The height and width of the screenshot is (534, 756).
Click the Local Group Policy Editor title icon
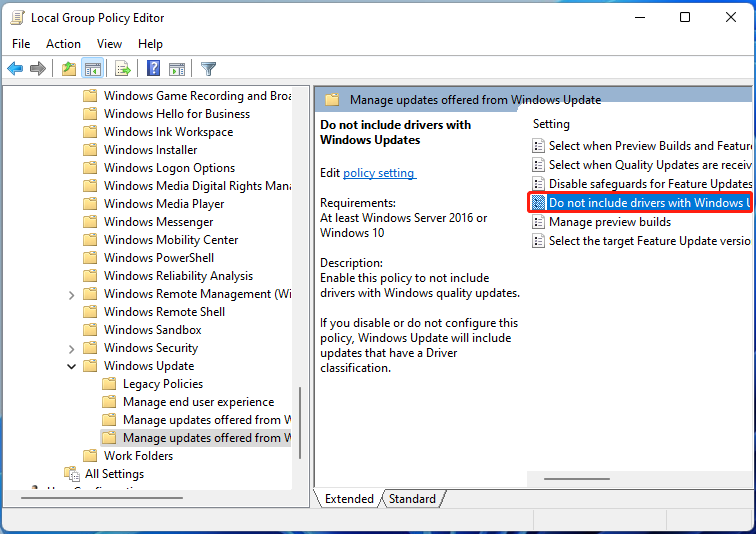click(x=18, y=18)
